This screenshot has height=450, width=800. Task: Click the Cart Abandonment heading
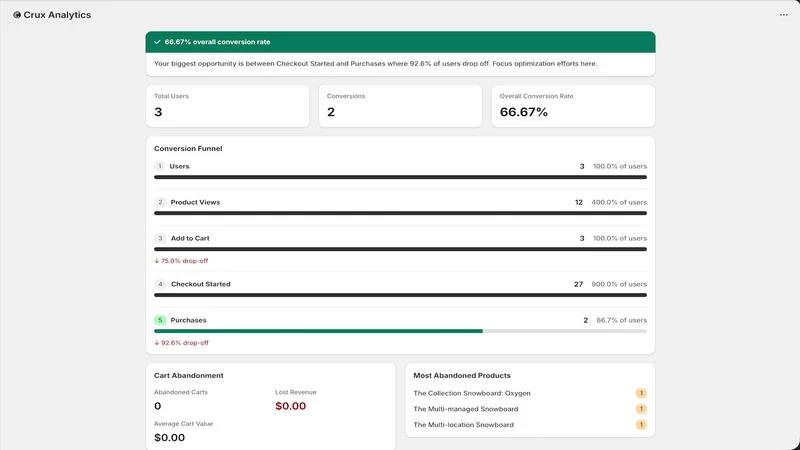[x=189, y=376]
